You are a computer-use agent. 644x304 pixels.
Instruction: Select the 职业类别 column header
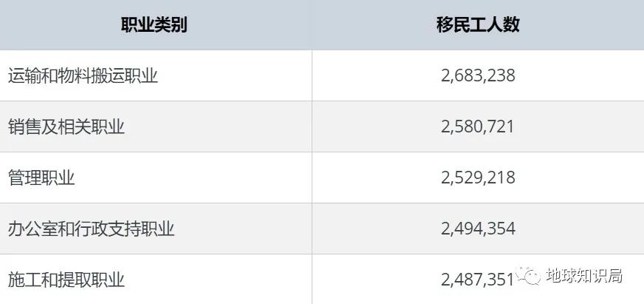tap(154, 24)
